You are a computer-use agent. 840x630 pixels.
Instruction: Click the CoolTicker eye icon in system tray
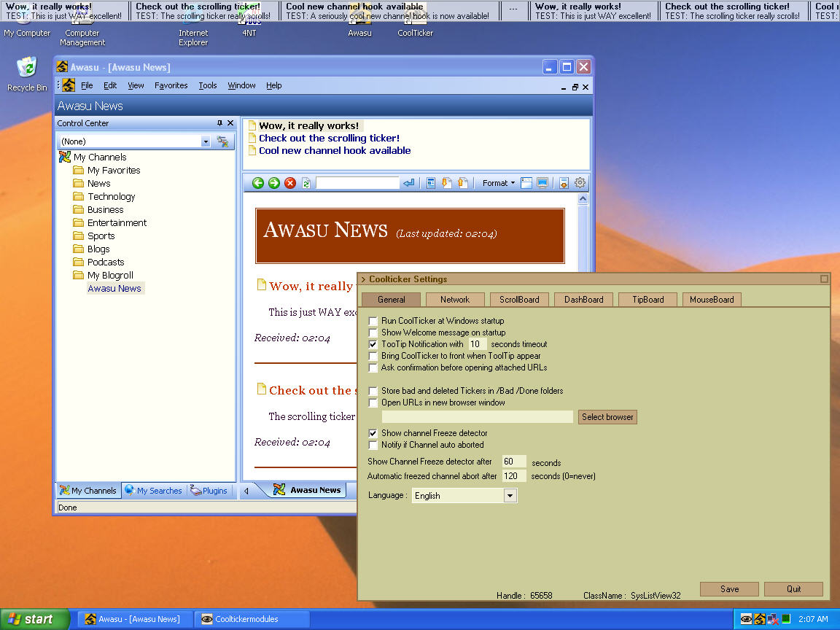pos(746,619)
